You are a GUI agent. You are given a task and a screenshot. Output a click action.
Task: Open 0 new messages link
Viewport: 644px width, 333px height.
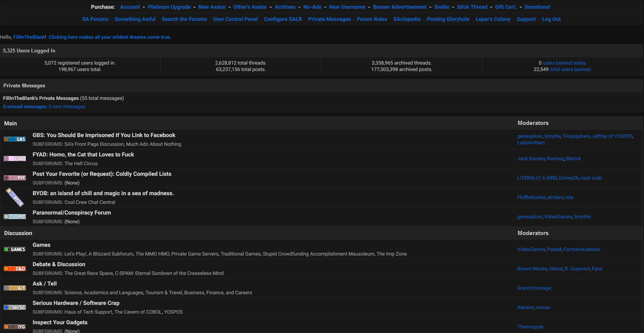[x=67, y=107]
